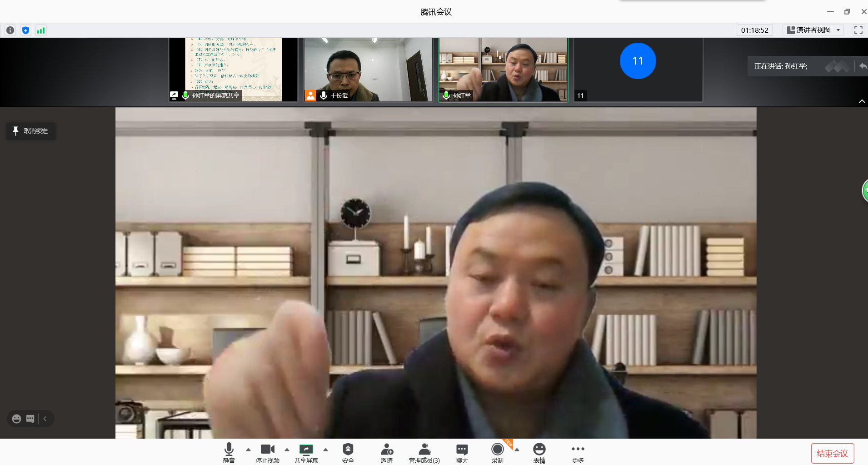
Task: Open 管理成员 member management panel
Action: click(x=424, y=453)
